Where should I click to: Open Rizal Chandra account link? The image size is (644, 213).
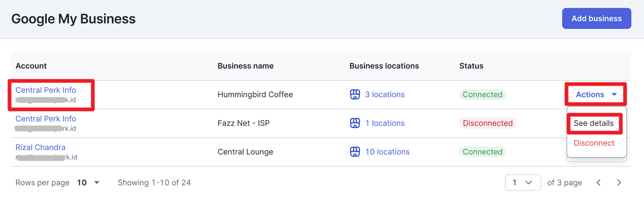tap(41, 147)
